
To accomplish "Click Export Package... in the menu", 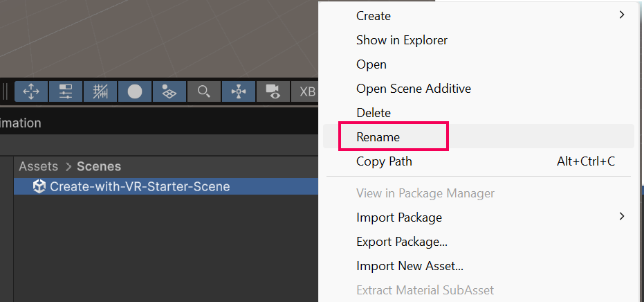I will click(x=401, y=242).
